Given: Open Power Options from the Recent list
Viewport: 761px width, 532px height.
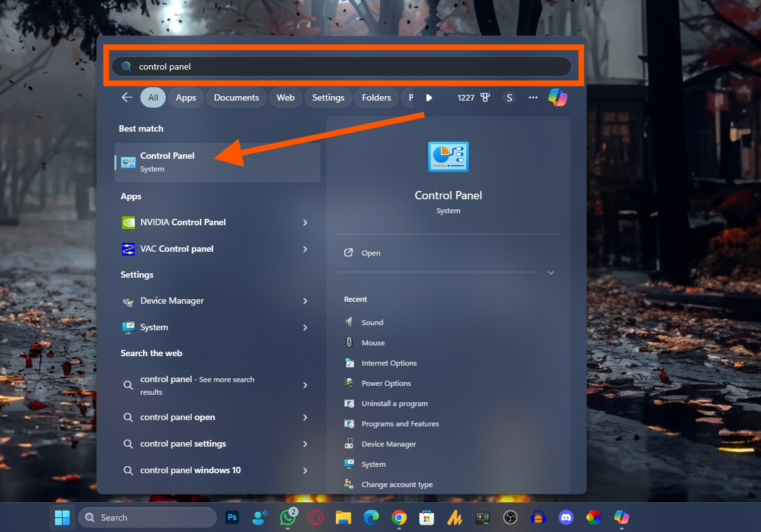Looking at the screenshot, I should [378, 383].
